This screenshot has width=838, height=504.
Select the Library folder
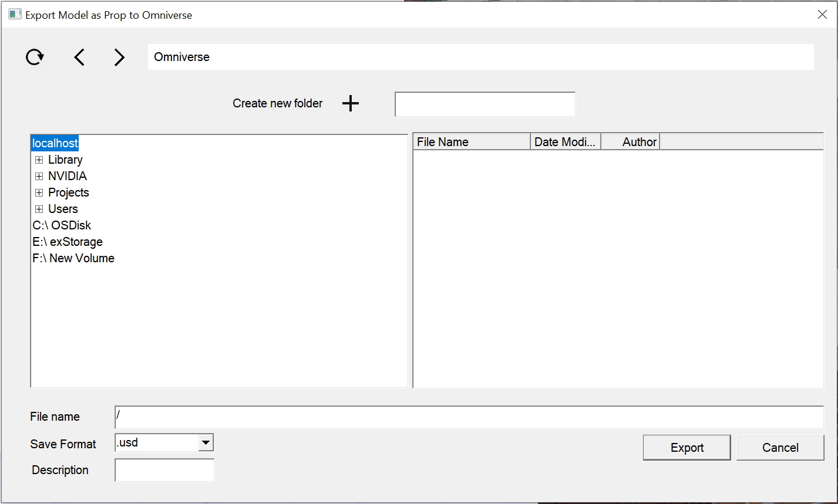[x=65, y=160]
